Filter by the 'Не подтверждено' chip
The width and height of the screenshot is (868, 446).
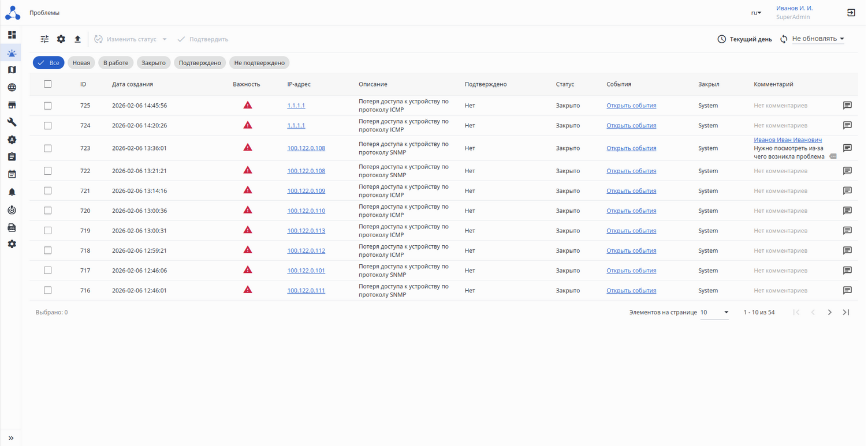pos(259,63)
